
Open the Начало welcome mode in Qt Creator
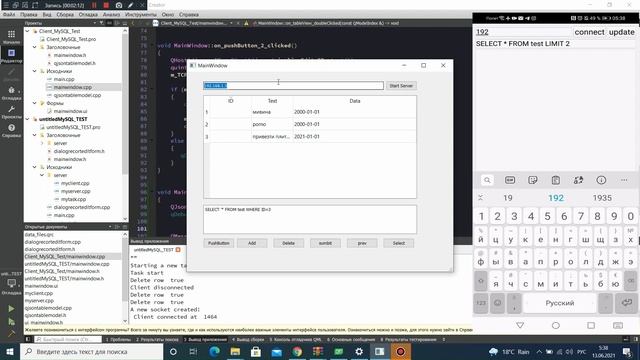click(x=11, y=36)
